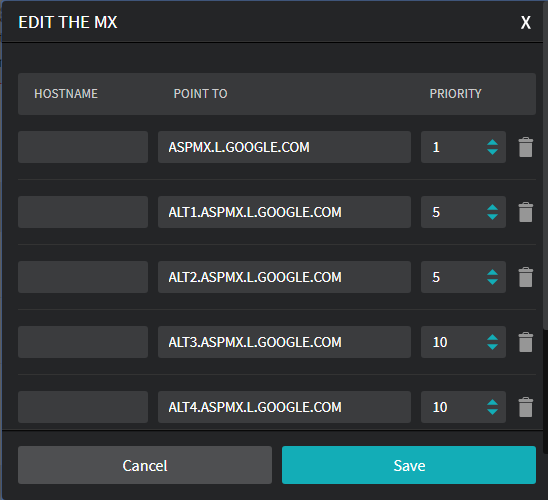The height and width of the screenshot is (500, 548).
Task: Click down arrow on ALT4.ASPMX.L.GOOGLE.COM priority
Action: tap(492, 412)
